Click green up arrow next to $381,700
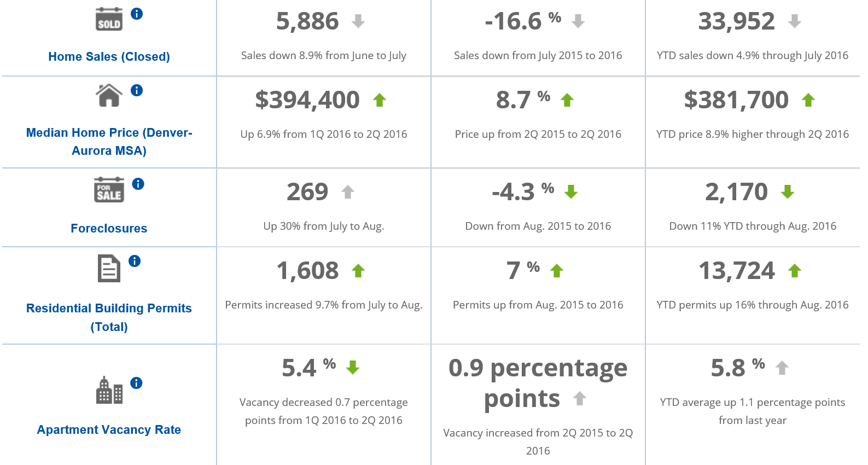Image resolution: width=868 pixels, height=465 pixels. [x=808, y=100]
